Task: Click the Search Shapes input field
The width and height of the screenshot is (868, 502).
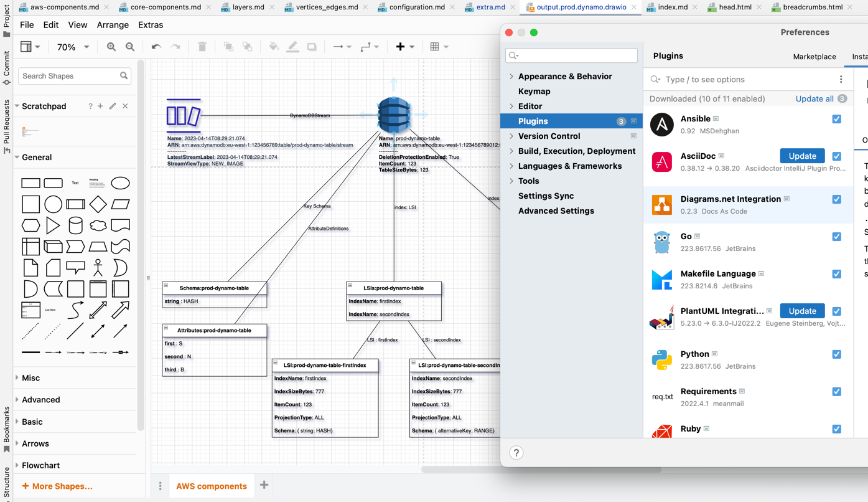Action: pyautogui.click(x=74, y=76)
